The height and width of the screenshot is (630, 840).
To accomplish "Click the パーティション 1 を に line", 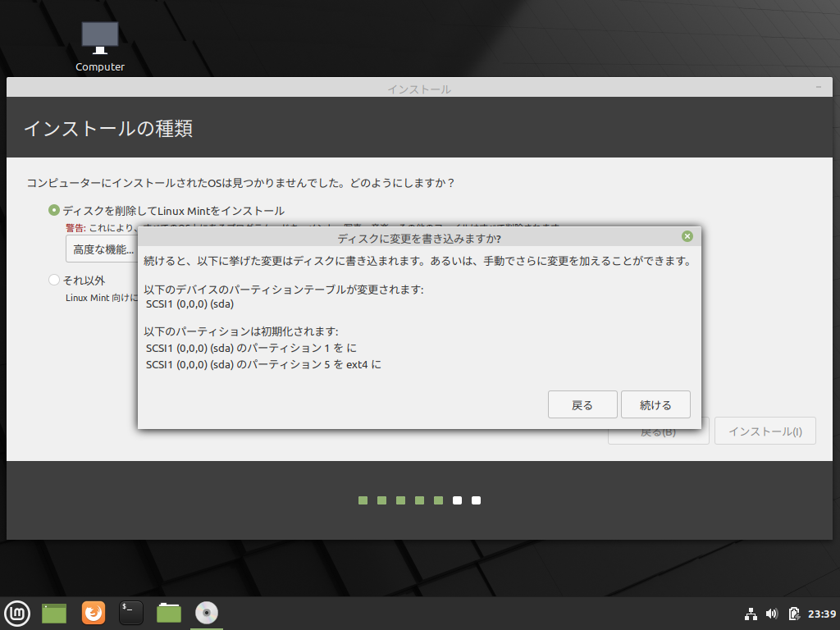I will (251, 348).
